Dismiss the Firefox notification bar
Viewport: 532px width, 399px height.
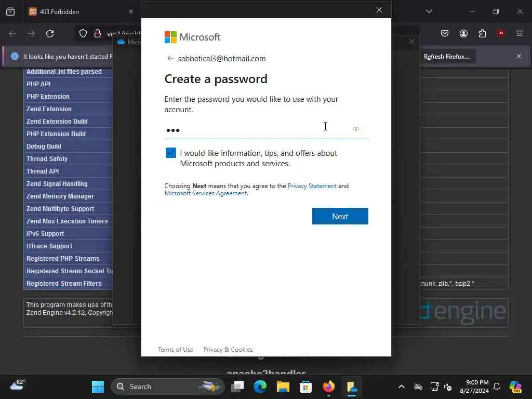tap(519, 56)
